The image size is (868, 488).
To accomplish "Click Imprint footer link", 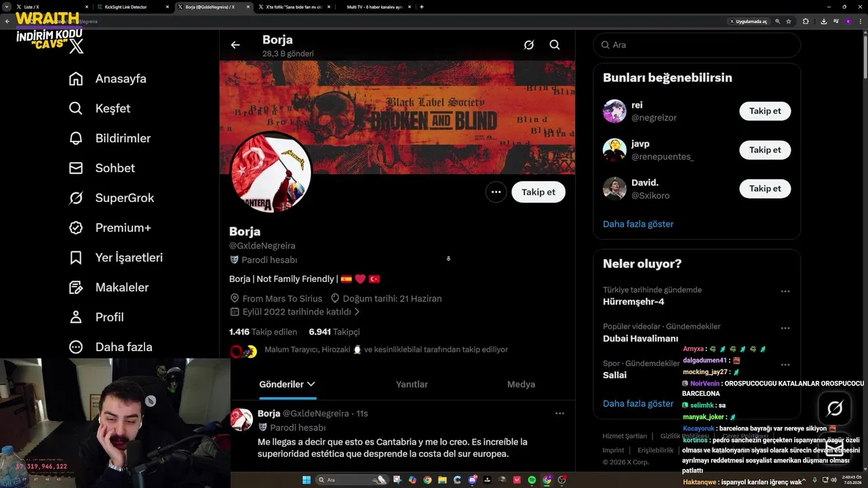I will point(613,450).
